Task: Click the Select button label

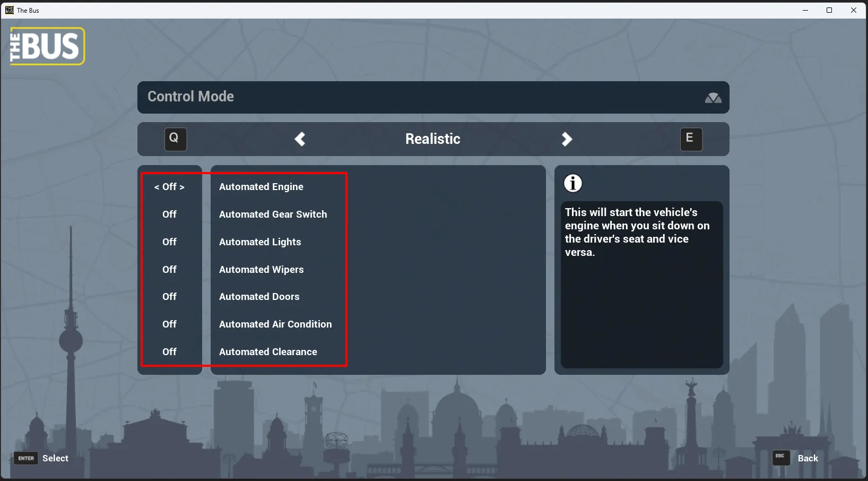Action: point(55,458)
